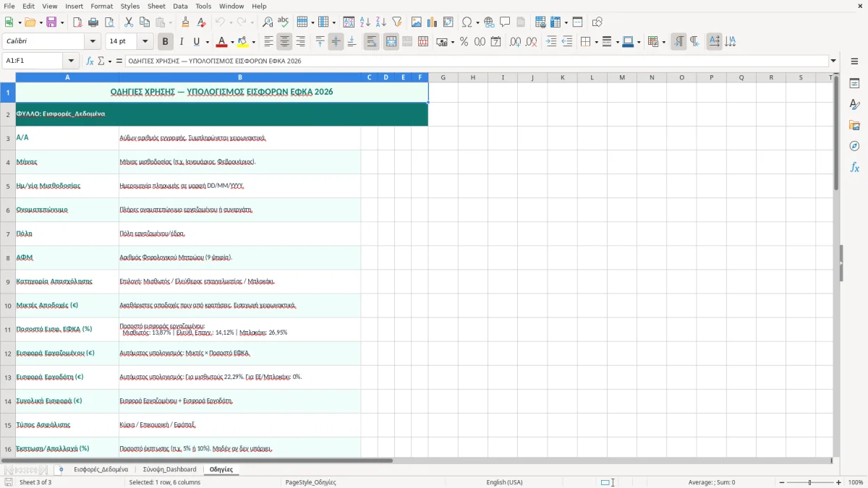This screenshot has height=488, width=868.
Task: Select the Εισφορές_Δεδομένα sheet tab
Action: pos(101,469)
